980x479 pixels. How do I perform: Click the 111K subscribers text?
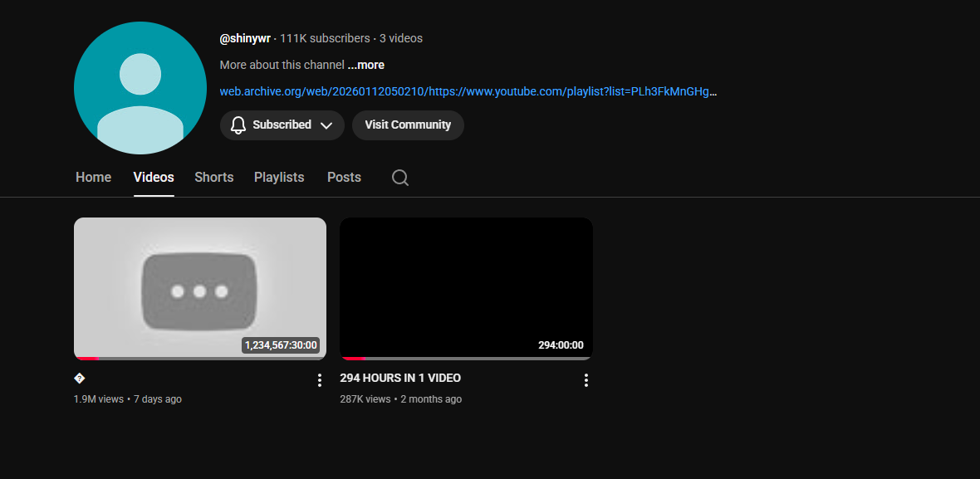(x=325, y=39)
